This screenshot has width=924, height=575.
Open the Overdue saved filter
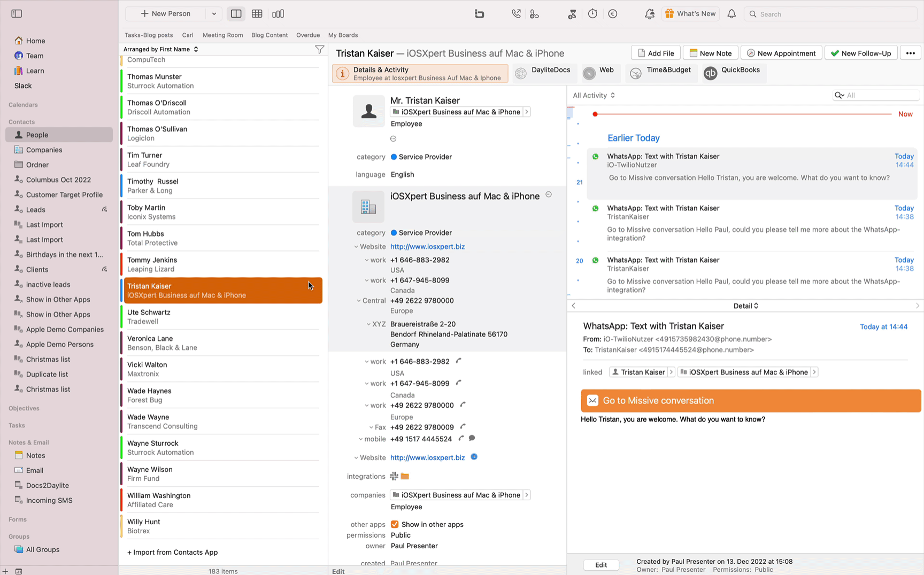click(x=308, y=35)
